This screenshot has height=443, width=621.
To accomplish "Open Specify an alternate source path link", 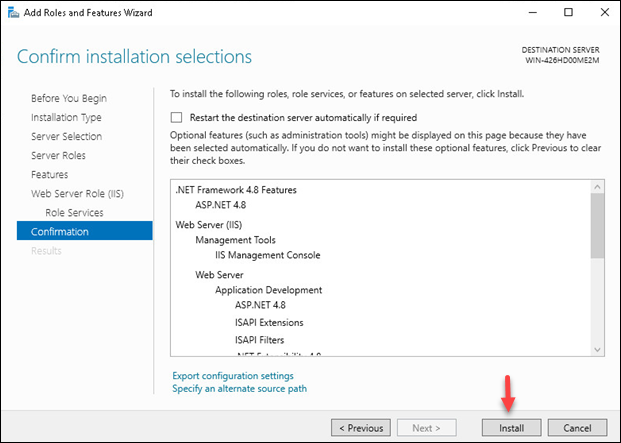I will [239, 388].
